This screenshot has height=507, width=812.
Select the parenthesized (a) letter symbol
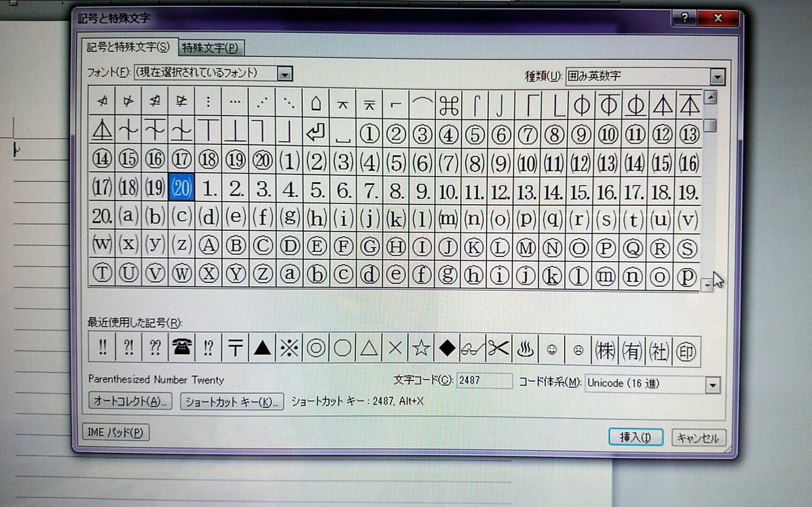(x=128, y=216)
